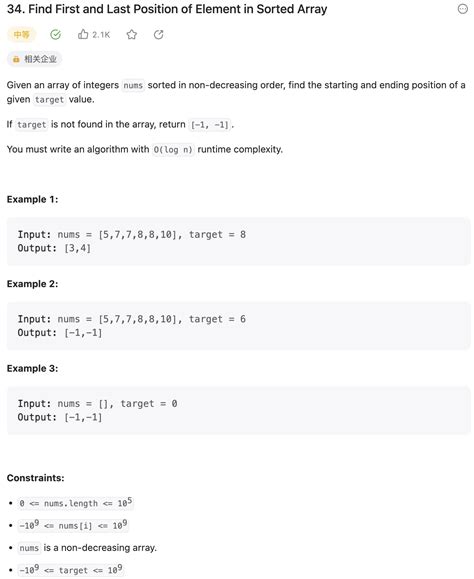Viewport: 474px width, 579px height.
Task: Click the thumbs-up like icon
Action: 83,35
